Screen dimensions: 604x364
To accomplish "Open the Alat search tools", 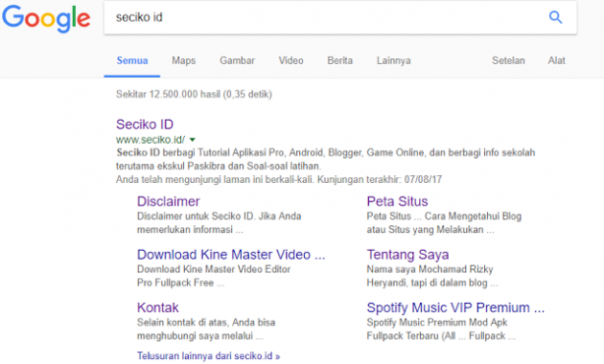I will point(557,60).
